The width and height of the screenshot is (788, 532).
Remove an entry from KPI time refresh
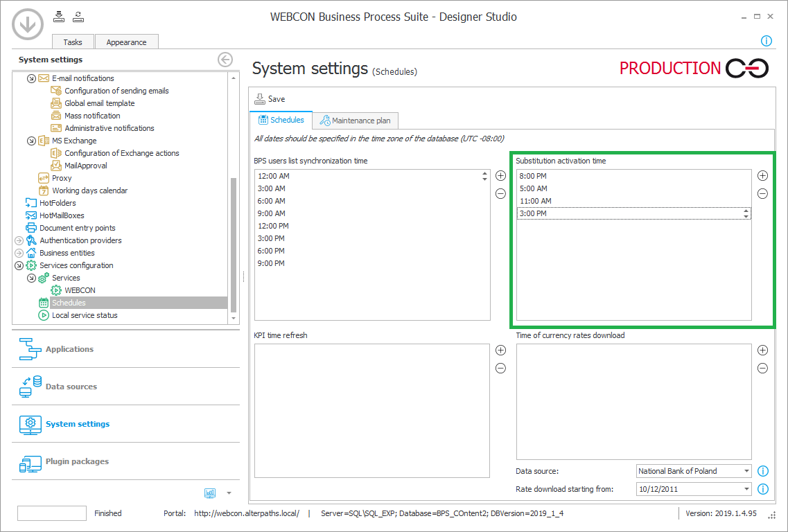(x=500, y=368)
